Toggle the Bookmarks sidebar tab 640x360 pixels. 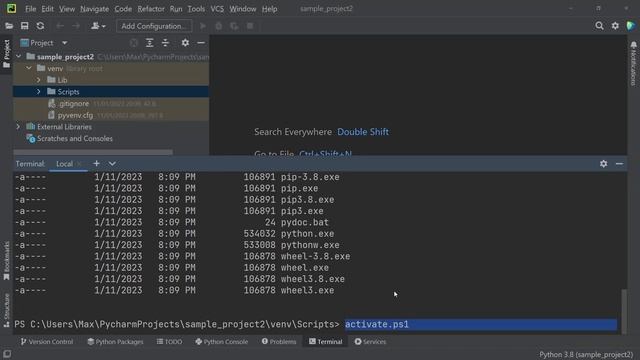(6, 261)
